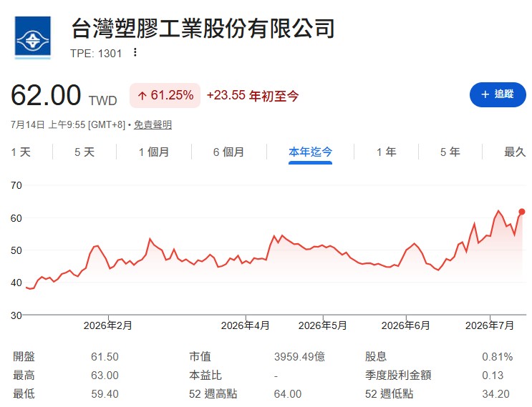Select the 本年迄今 year-to-date tab
The height and width of the screenshot is (407, 532).
click(310, 152)
